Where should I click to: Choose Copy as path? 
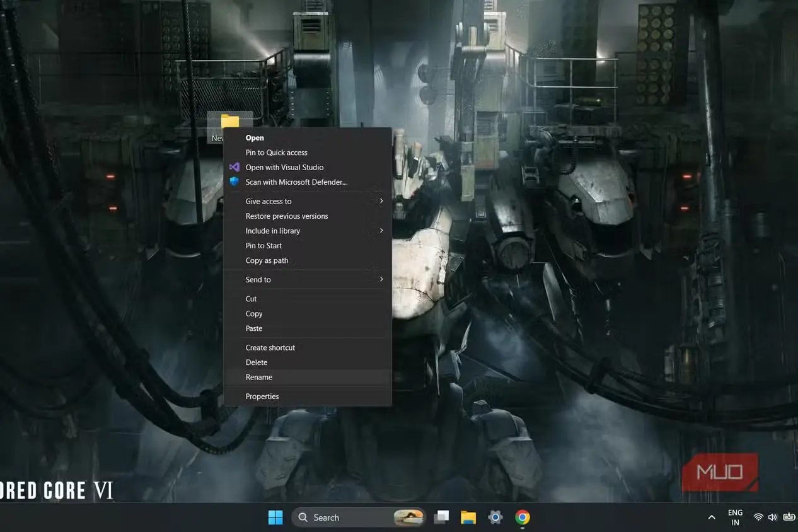pos(308,260)
